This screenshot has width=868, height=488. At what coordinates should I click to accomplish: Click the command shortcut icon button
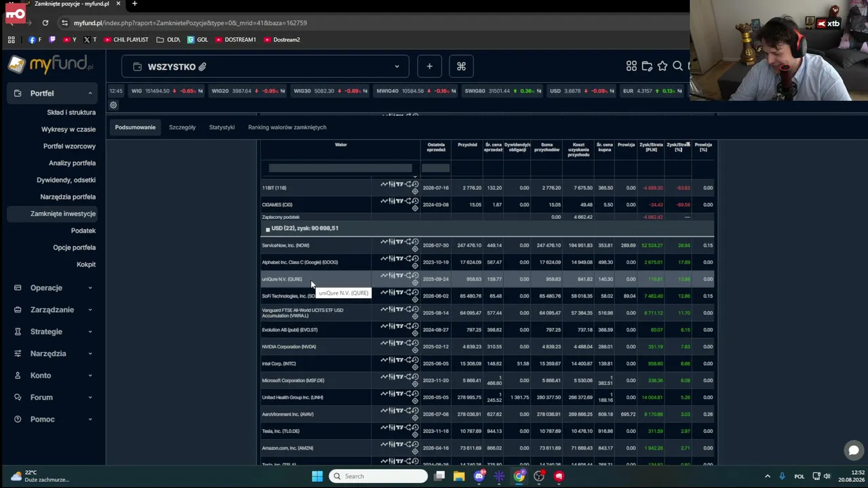coord(461,66)
